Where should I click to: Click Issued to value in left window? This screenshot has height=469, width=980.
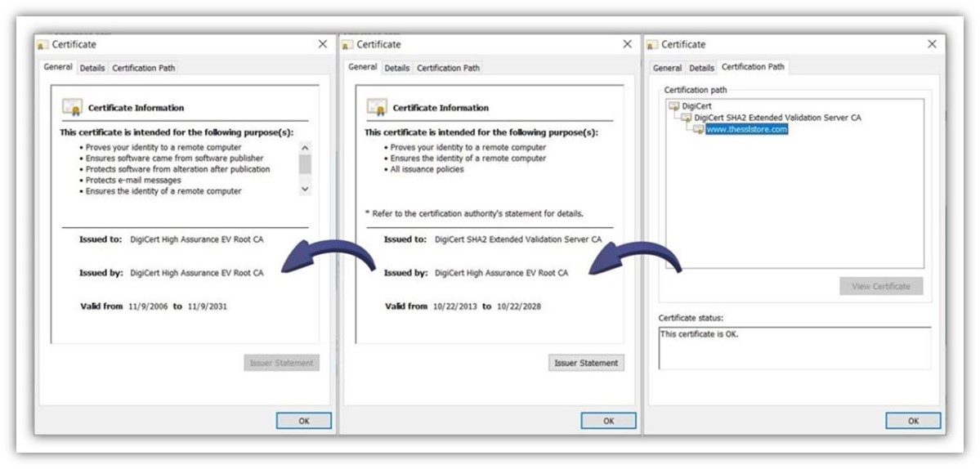pyautogui.click(x=197, y=239)
